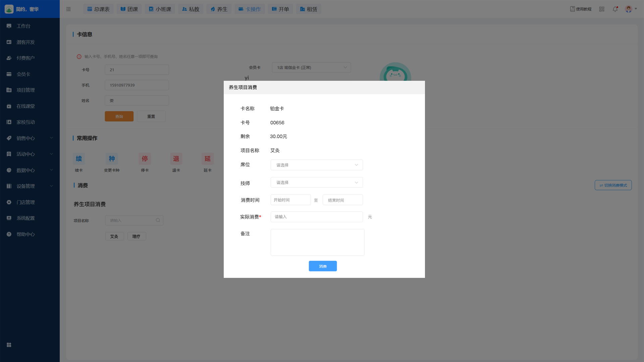
Task: Switch to the 私教 tab
Action: point(191,9)
